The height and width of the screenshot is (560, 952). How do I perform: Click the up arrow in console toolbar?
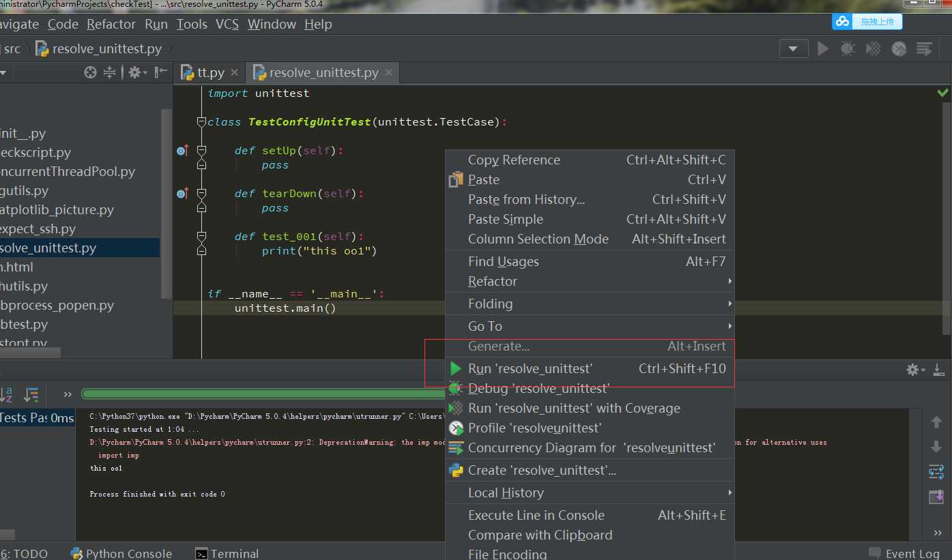(936, 422)
